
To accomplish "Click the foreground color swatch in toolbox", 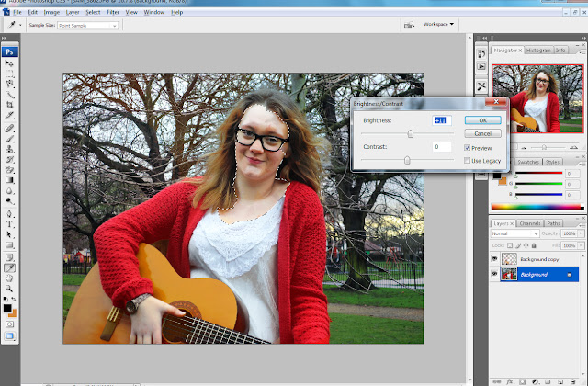I will pos(7,309).
